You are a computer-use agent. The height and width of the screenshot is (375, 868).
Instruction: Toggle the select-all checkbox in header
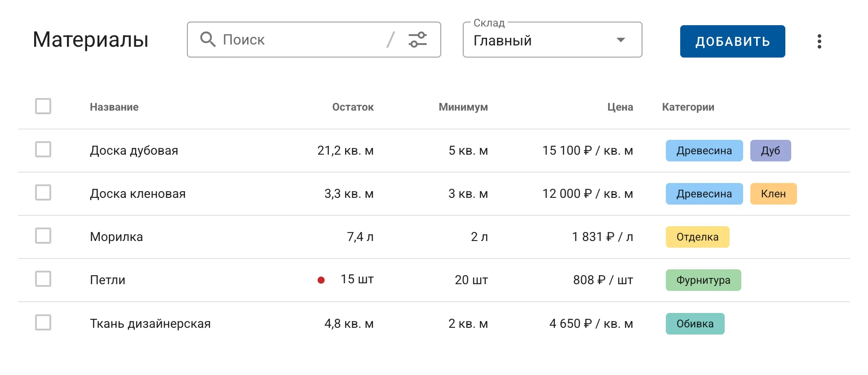43,107
